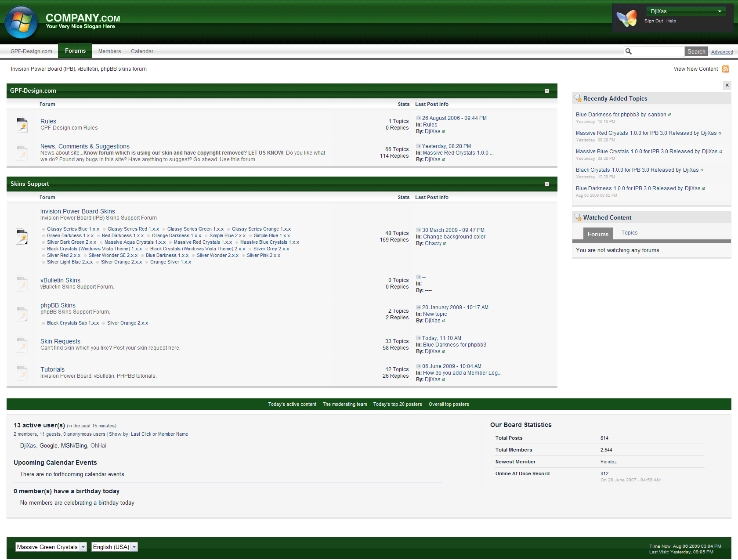
Task: Click the vBulletin Skins forum icon
Action: point(22,283)
